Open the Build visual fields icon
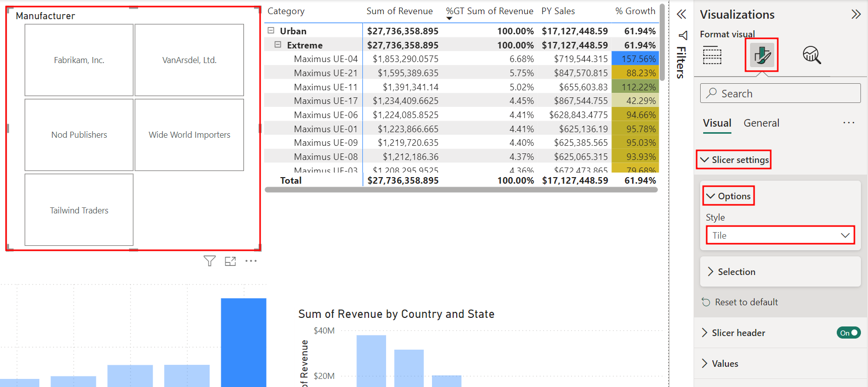 [712, 55]
